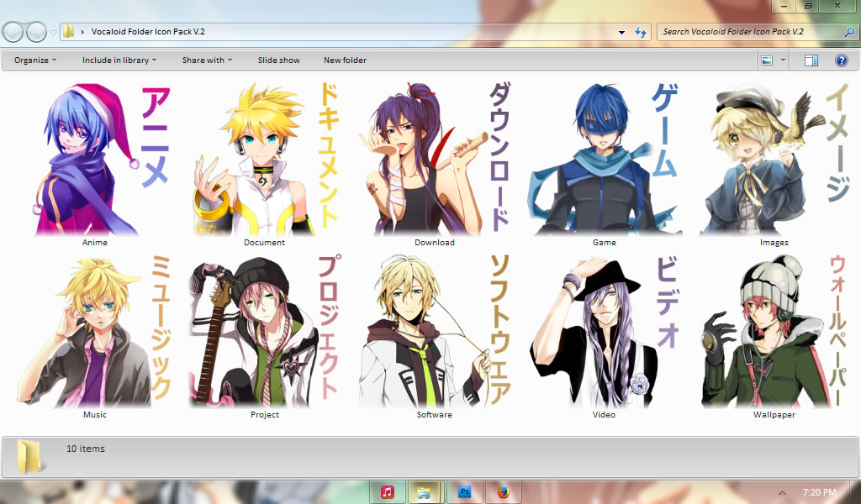
Task: Click the 10 items status text
Action: 86,449
